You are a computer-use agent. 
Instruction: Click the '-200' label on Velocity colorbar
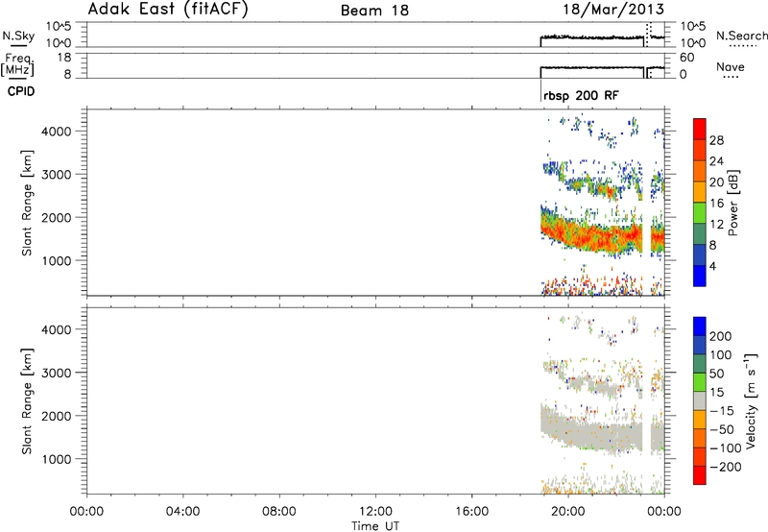pyautogui.click(x=725, y=467)
